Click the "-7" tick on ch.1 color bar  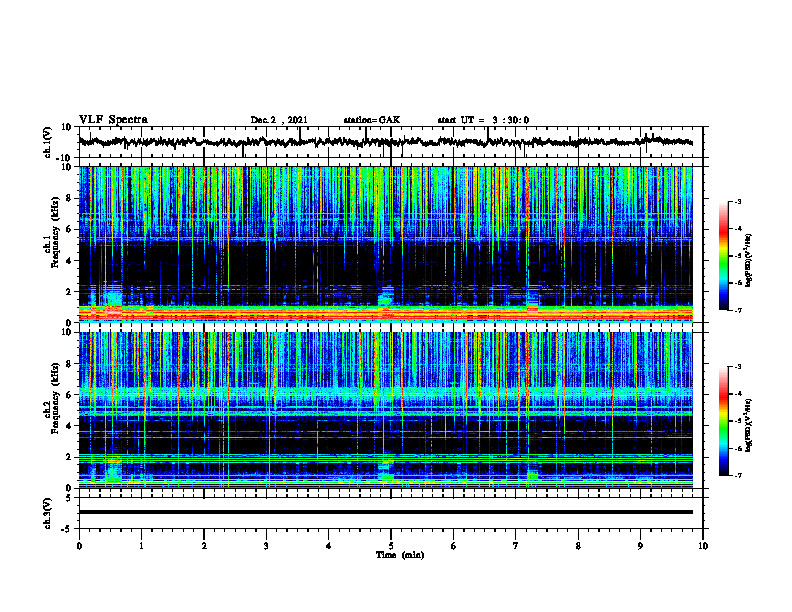tap(737, 310)
